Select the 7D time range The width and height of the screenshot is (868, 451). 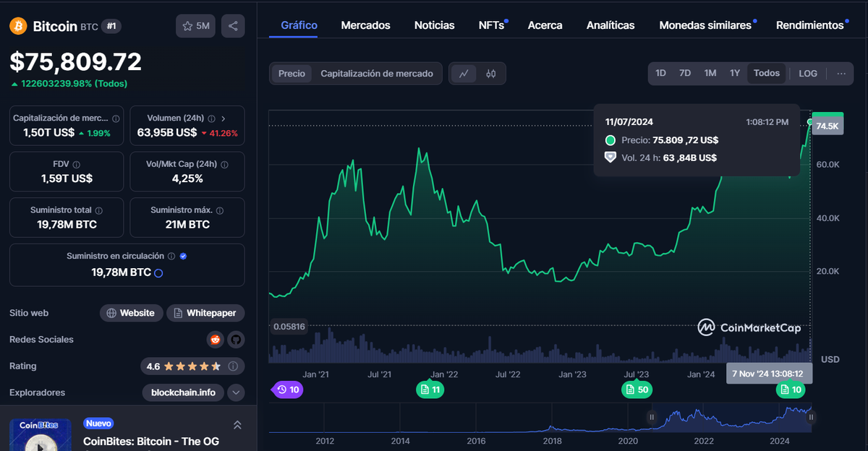pyautogui.click(x=685, y=73)
